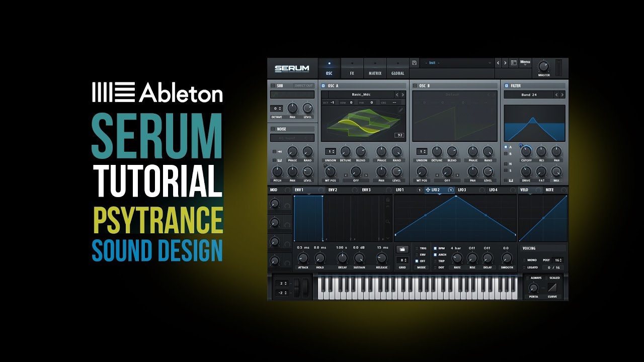644x362 pixels.
Task: Click the OSC A wavetable frame number 92
Action: 400,135
